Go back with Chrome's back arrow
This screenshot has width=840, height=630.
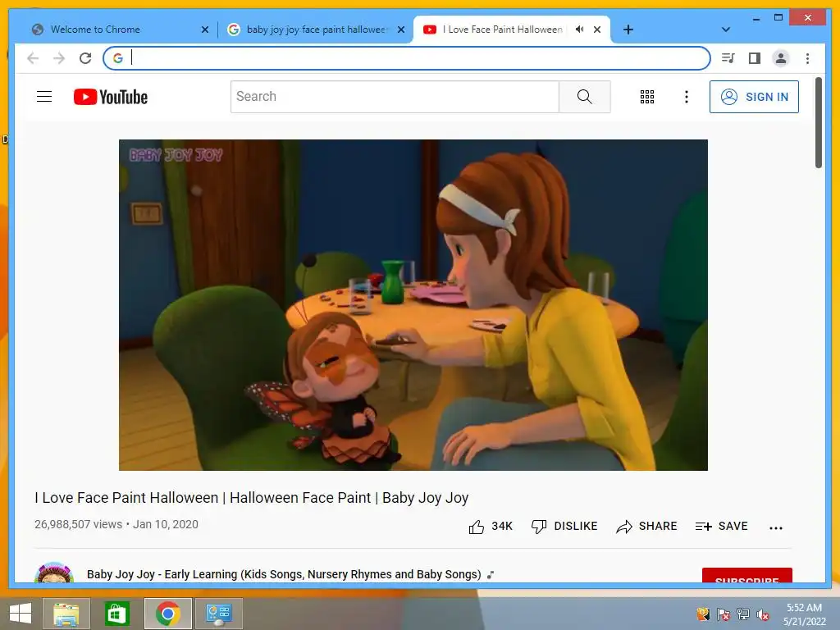tap(33, 58)
